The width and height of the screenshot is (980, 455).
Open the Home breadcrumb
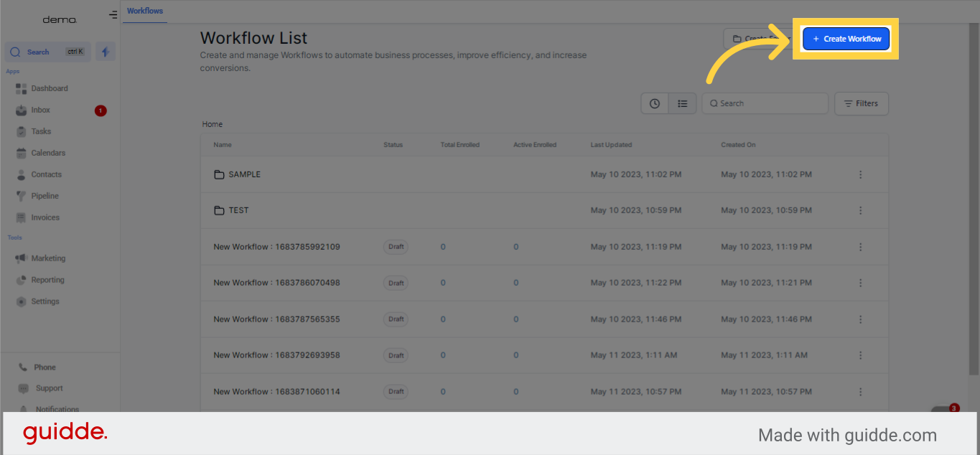point(212,123)
